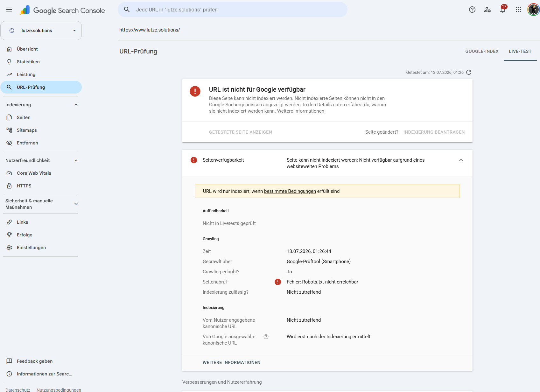Click the search magnifier icon in URL bar
Viewport: 540px width, 392px height.
127,10
